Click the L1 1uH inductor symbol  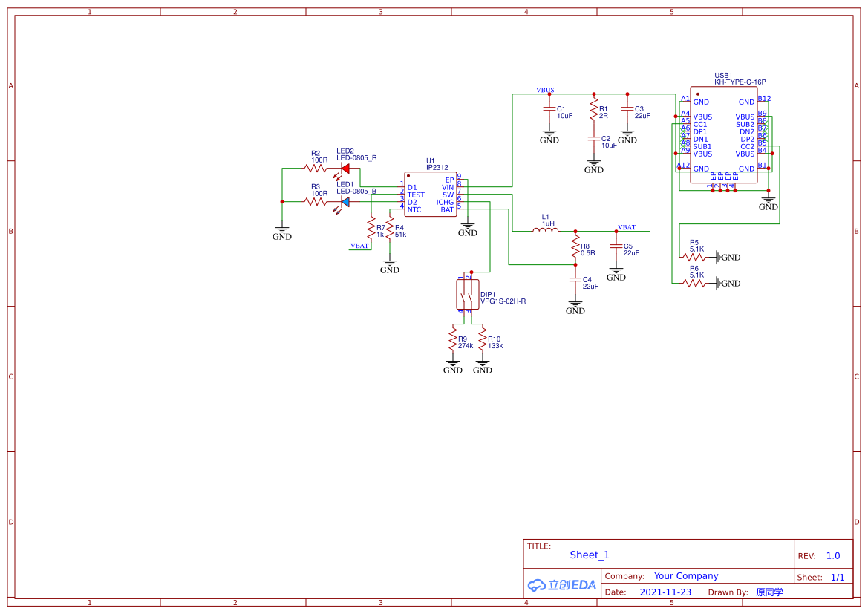pos(546,230)
